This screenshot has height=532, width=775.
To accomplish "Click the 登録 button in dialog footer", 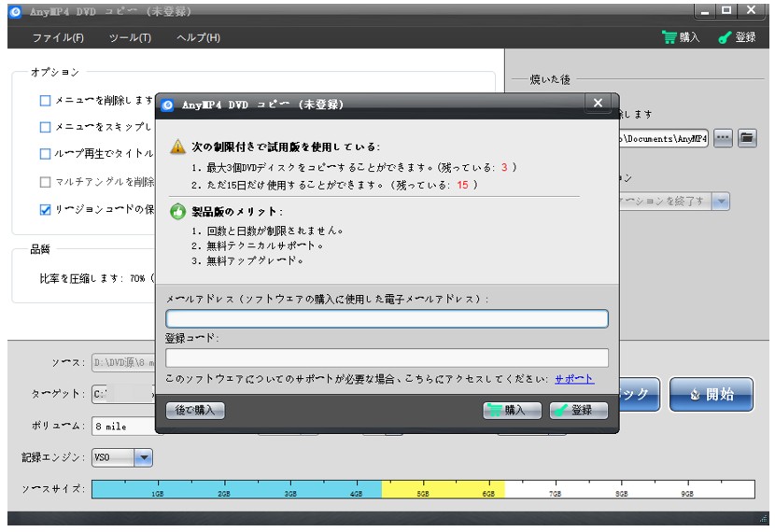I will point(579,411).
